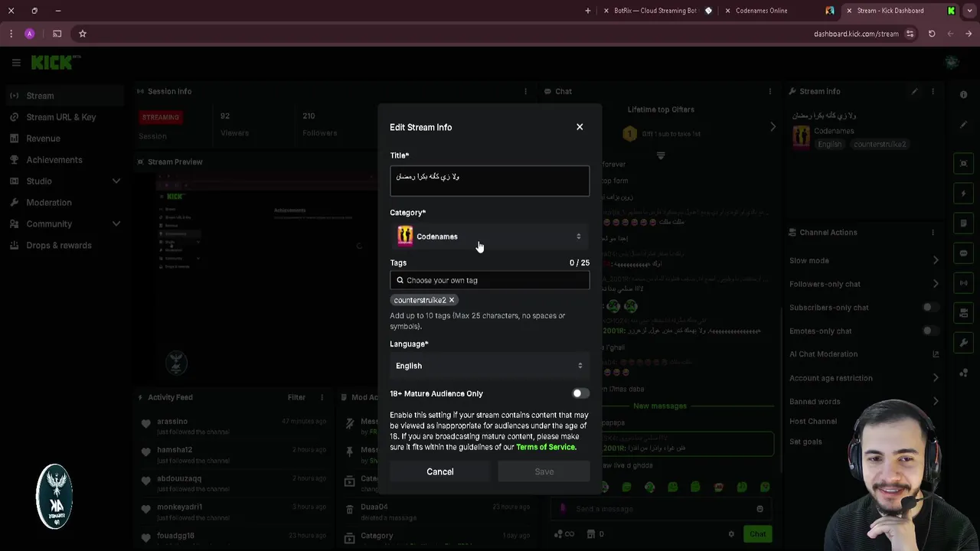The width and height of the screenshot is (980, 551).
Task: Open AI Chat Moderation external link icon
Action: [936, 354]
